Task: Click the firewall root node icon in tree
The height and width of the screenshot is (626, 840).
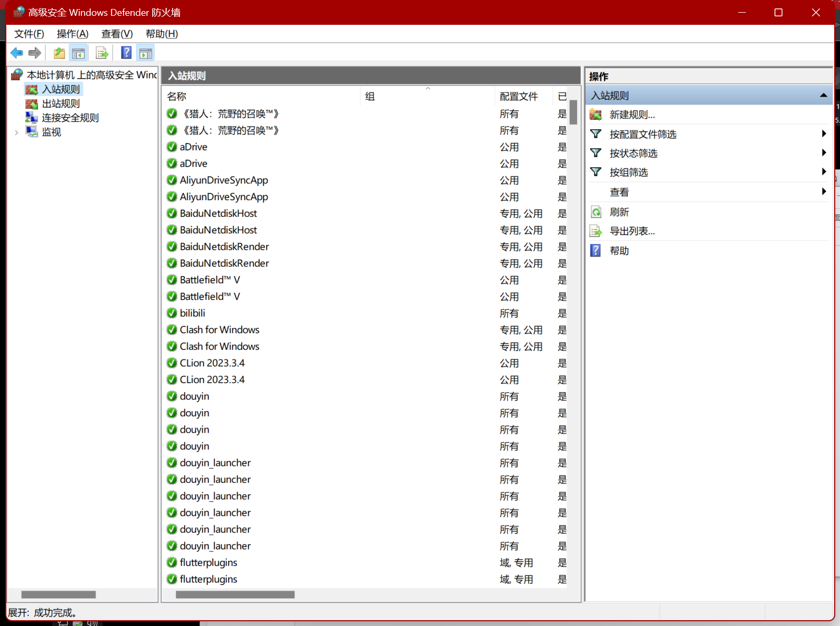Action: pyautogui.click(x=17, y=74)
